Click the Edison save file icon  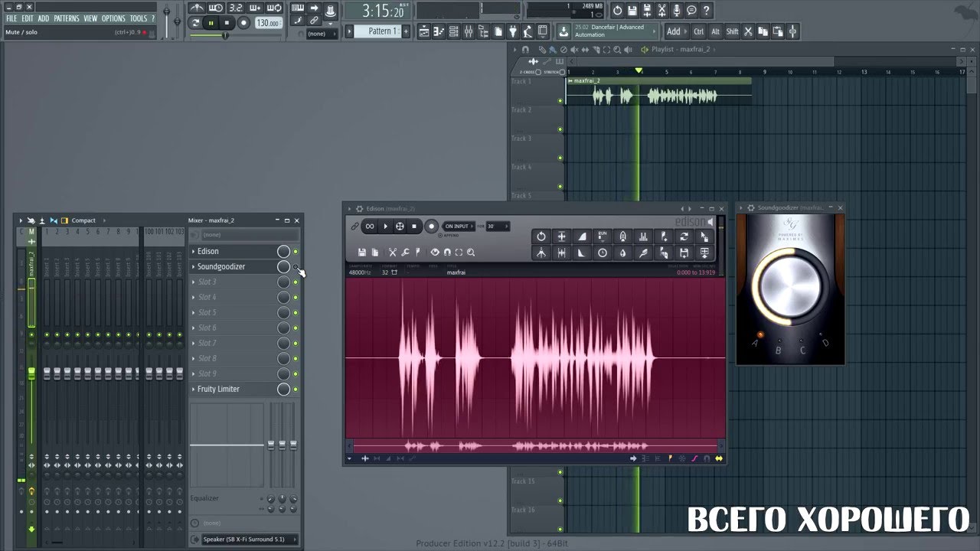point(362,253)
